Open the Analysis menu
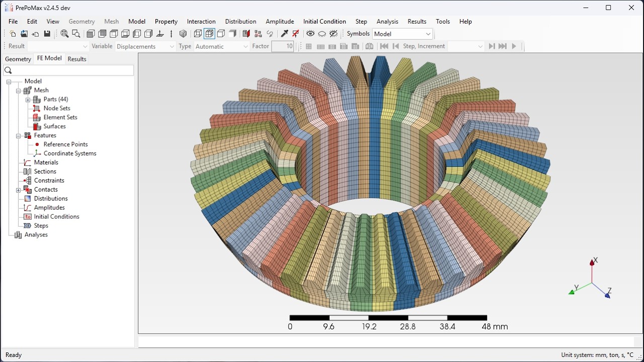Viewport: 644px width, 362px height. (x=387, y=22)
